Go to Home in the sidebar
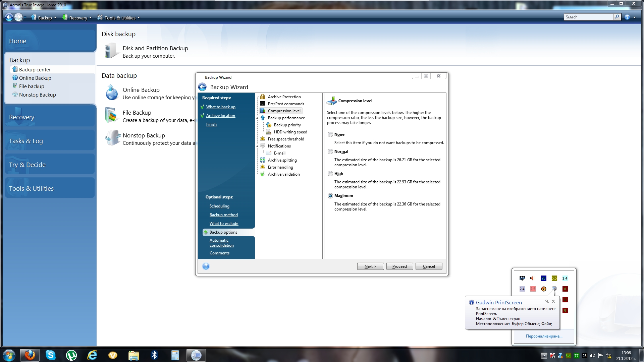This screenshot has height=362, width=644. click(x=50, y=41)
